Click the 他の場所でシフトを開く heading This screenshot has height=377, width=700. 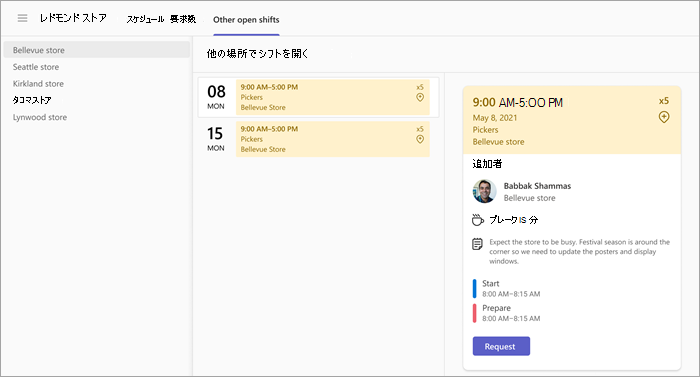pyautogui.click(x=258, y=54)
